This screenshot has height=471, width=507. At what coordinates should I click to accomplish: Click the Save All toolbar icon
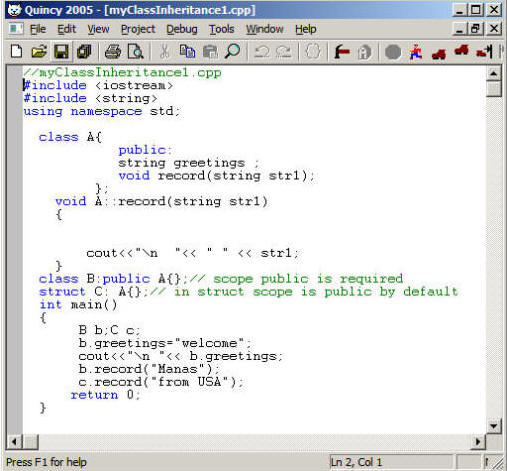point(84,52)
